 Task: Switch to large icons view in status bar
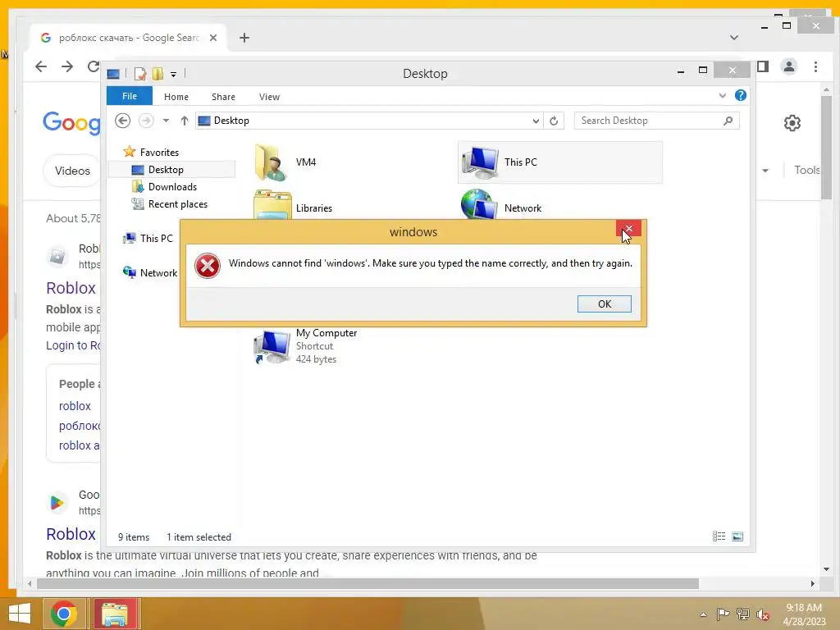click(737, 536)
